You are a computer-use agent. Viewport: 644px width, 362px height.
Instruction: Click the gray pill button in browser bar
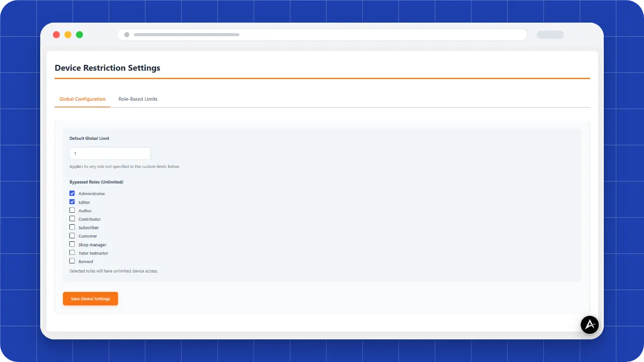(550, 35)
